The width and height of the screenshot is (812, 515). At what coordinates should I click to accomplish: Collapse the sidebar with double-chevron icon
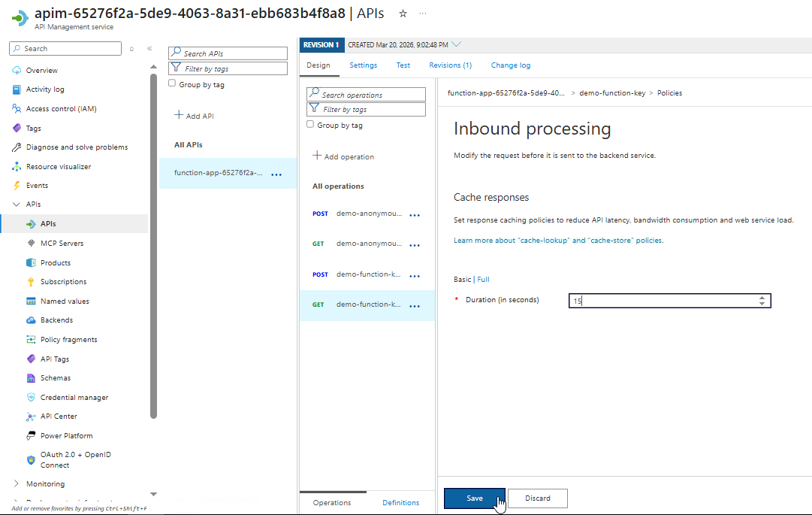[149, 49]
